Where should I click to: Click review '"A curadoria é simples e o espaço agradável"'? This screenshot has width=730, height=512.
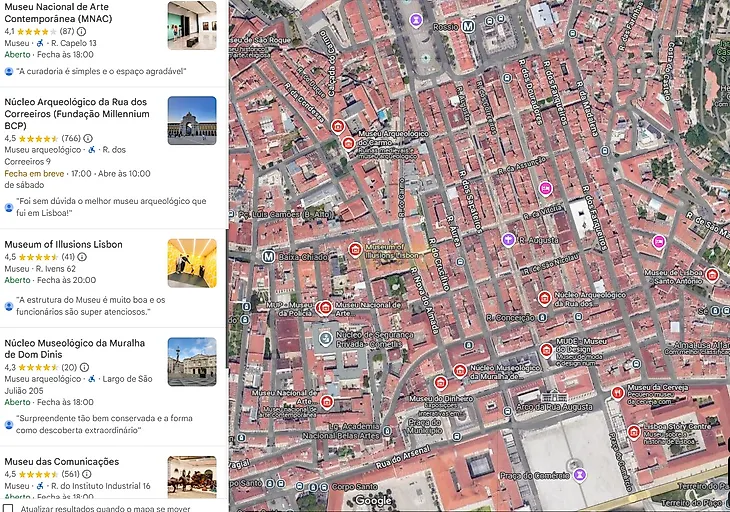click(101, 71)
